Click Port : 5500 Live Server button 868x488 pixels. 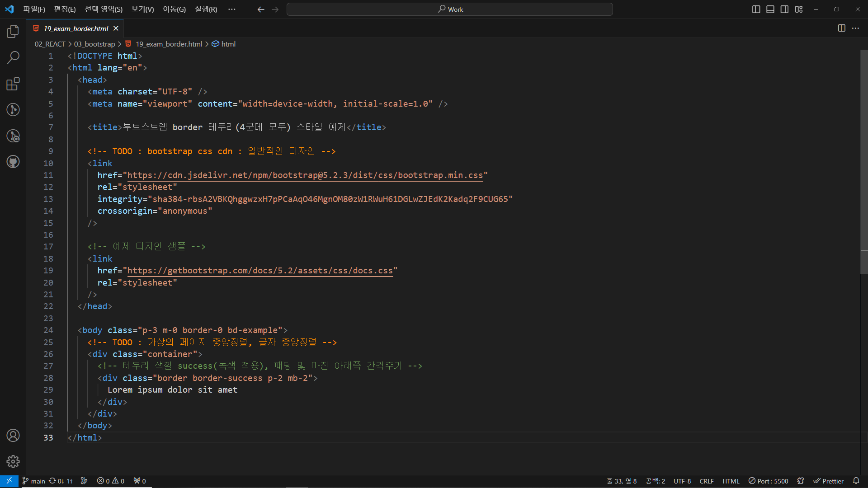768,481
